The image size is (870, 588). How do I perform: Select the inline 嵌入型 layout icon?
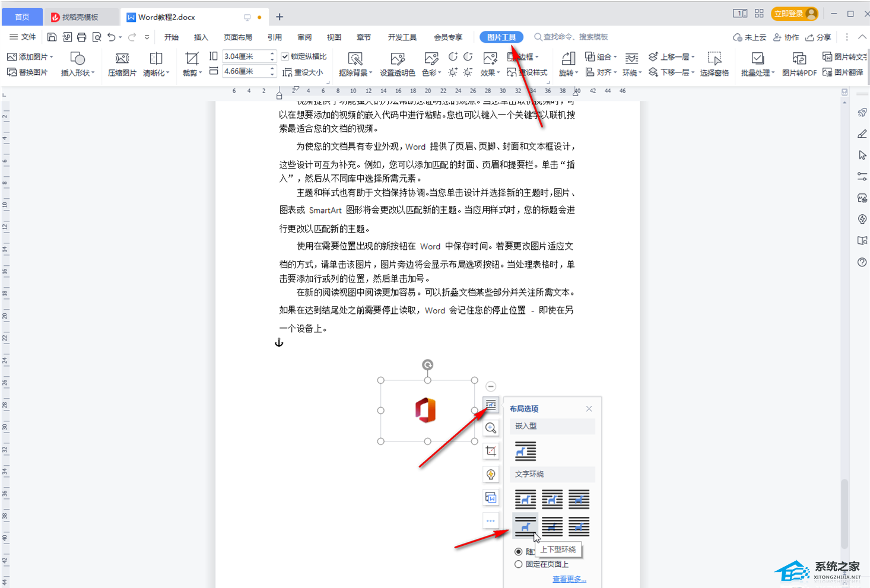click(525, 451)
